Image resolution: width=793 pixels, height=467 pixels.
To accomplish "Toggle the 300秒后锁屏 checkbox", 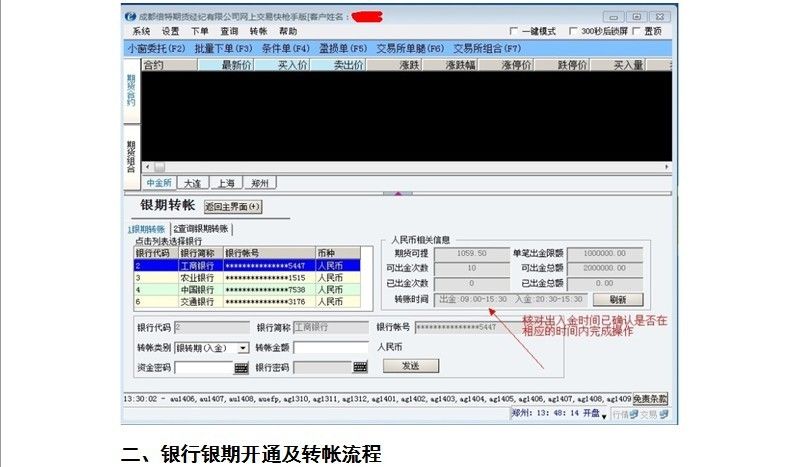I will click(572, 31).
